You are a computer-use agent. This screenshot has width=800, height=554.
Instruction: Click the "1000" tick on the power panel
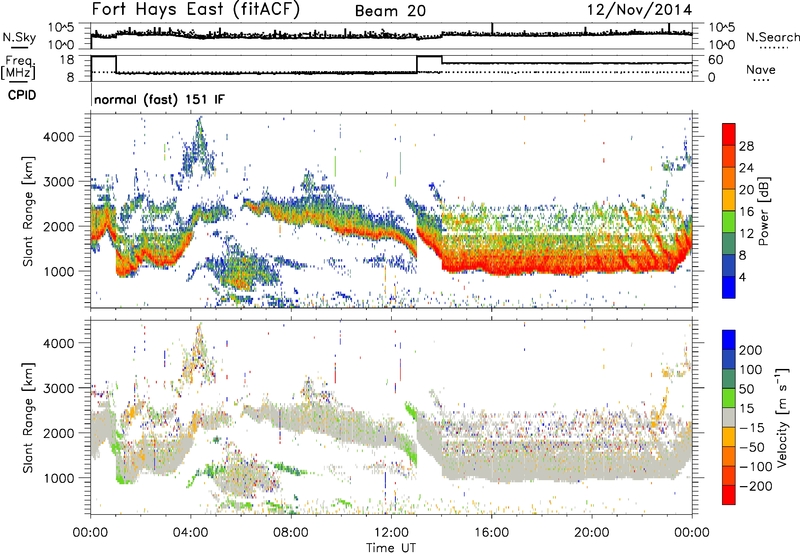[x=58, y=271]
